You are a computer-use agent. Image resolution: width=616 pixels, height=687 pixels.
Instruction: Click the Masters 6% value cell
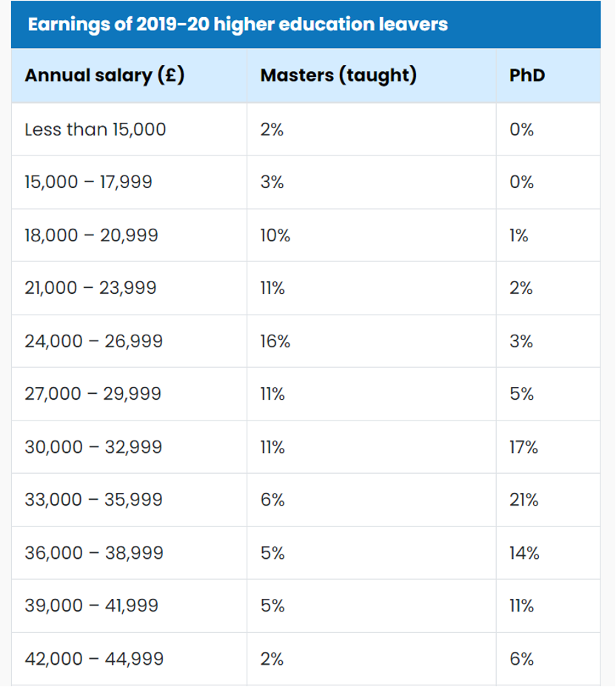(x=372, y=500)
